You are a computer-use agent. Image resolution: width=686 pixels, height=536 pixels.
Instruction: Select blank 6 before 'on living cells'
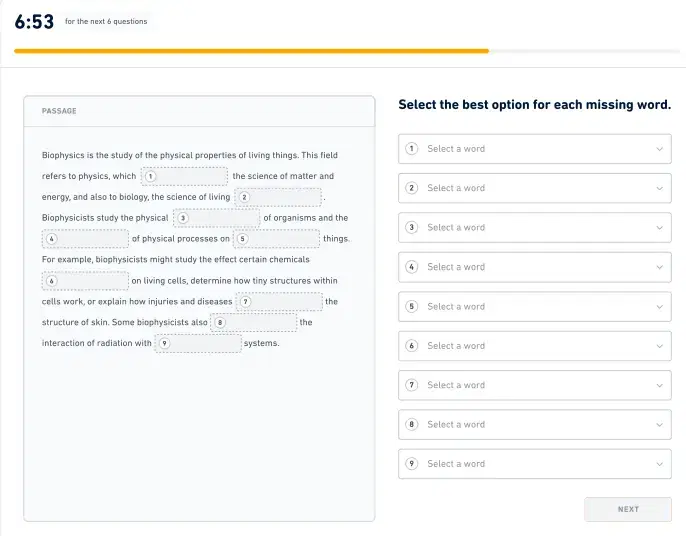click(85, 281)
